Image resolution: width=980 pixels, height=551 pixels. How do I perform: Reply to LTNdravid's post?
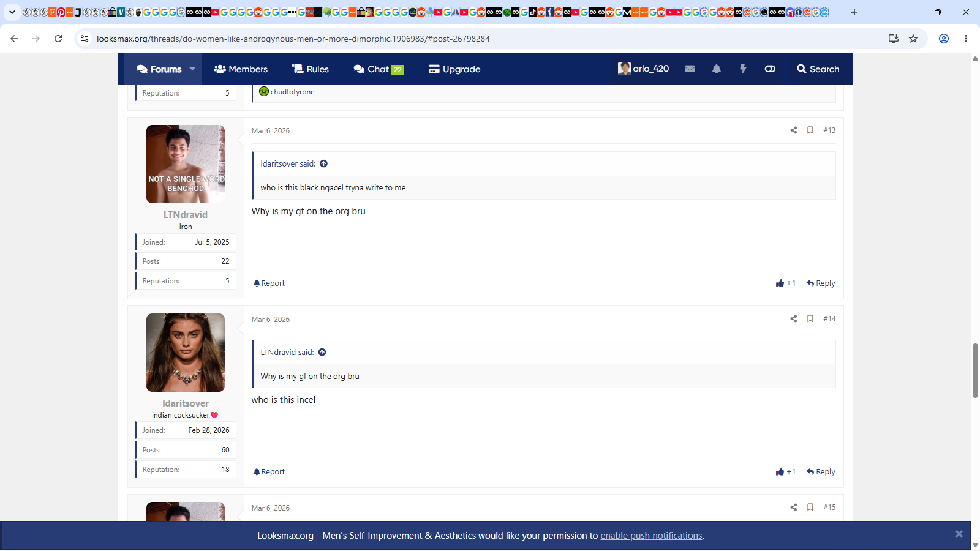(x=821, y=283)
